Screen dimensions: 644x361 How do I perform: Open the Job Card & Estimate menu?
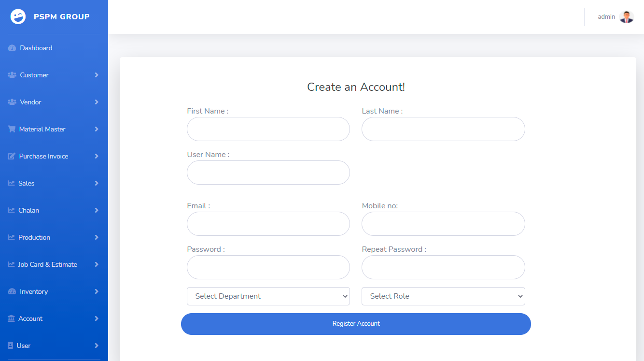pos(47,265)
